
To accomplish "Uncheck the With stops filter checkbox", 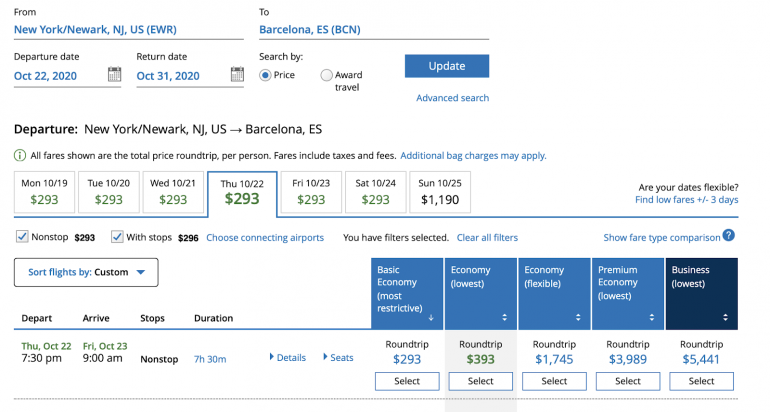I will pyautogui.click(x=118, y=237).
